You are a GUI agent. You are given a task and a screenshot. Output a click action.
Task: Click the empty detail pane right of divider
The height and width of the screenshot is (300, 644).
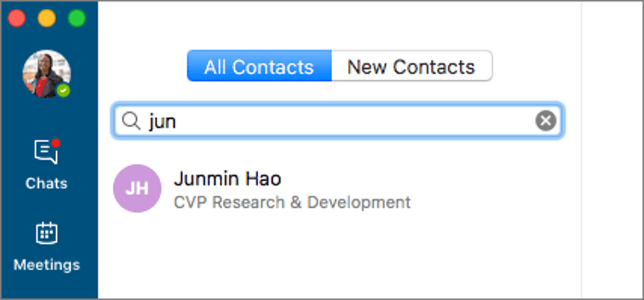coord(612,150)
